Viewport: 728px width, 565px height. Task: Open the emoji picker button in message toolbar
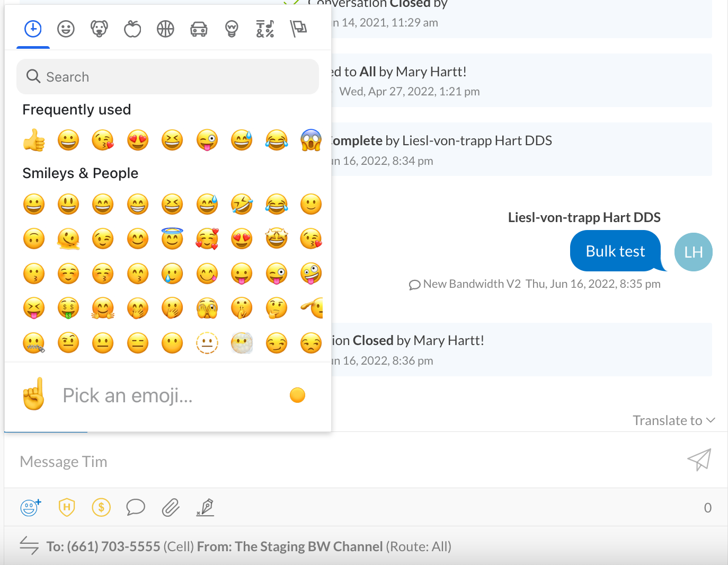tap(30, 508)
